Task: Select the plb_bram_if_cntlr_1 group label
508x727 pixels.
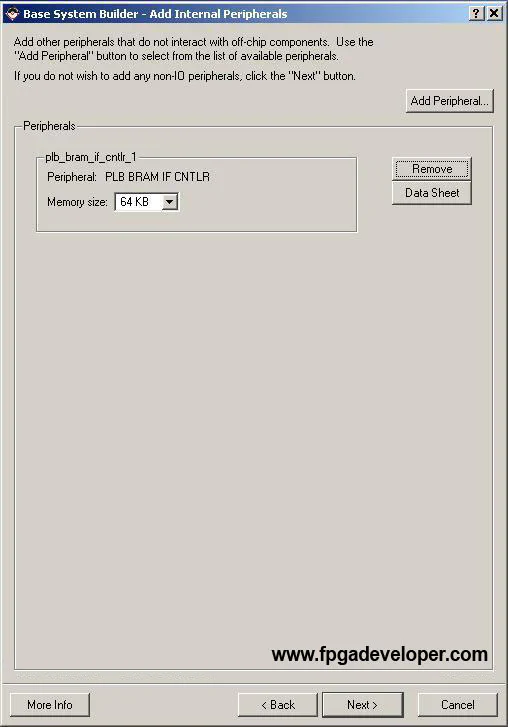Action: point(91,157)
